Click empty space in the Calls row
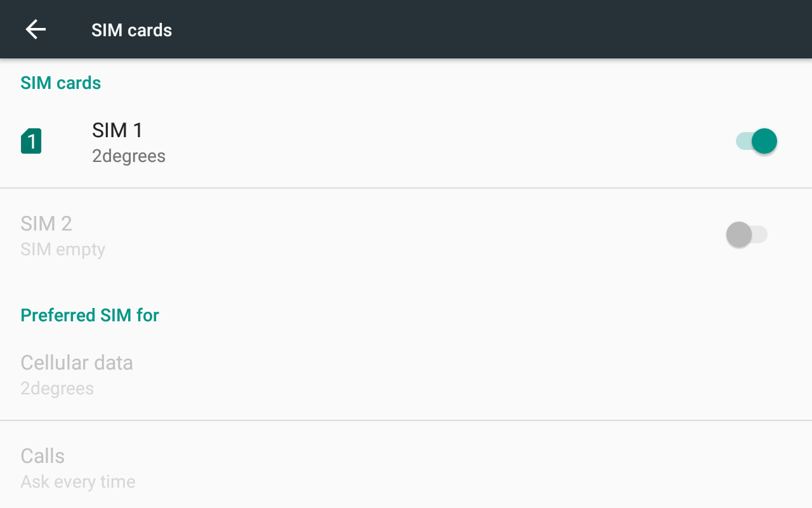 (444, 468)
